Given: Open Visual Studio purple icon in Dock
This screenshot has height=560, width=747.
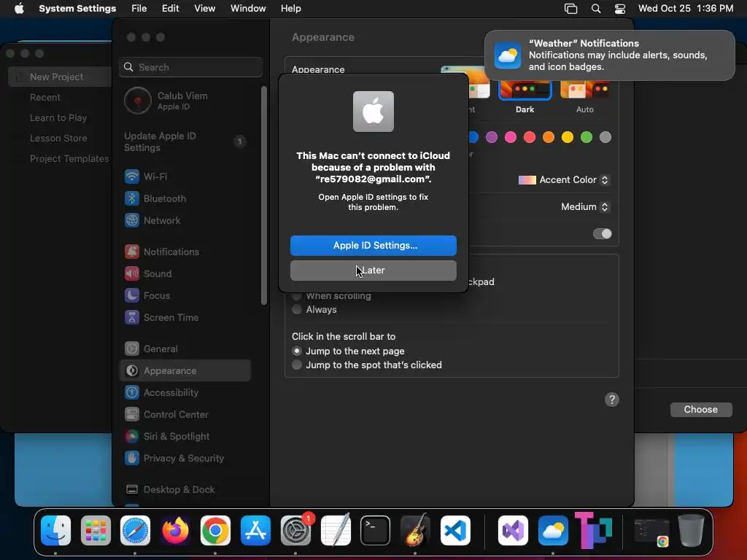Looking at the screenshot, I should point(513,531).
